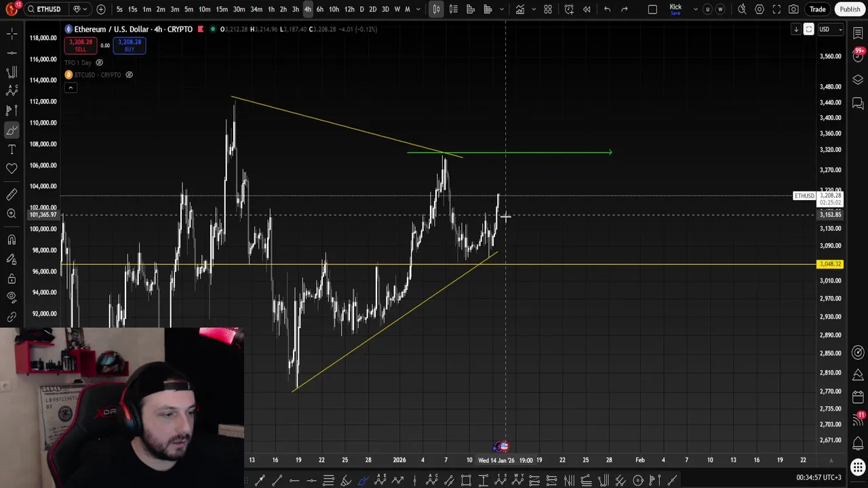Select the zoom in tool

12,213
